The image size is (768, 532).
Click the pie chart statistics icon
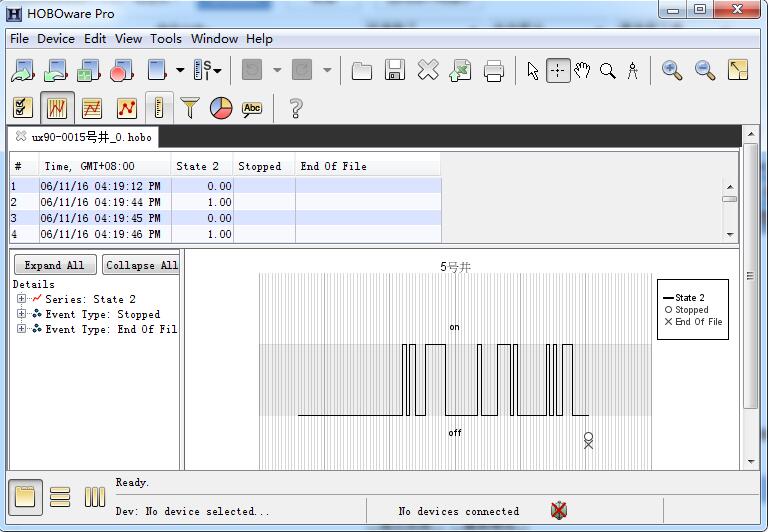221,107
